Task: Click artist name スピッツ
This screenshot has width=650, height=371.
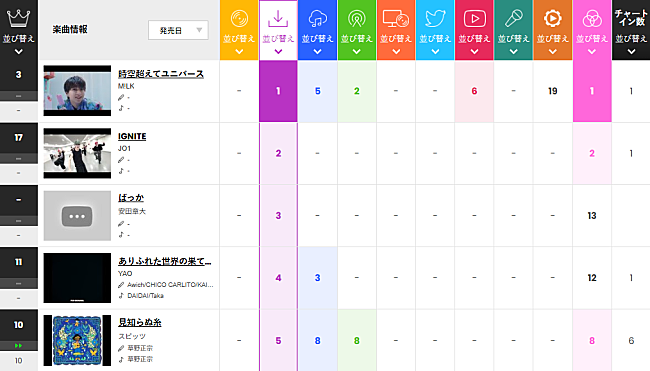Action: tap(132, 336)
